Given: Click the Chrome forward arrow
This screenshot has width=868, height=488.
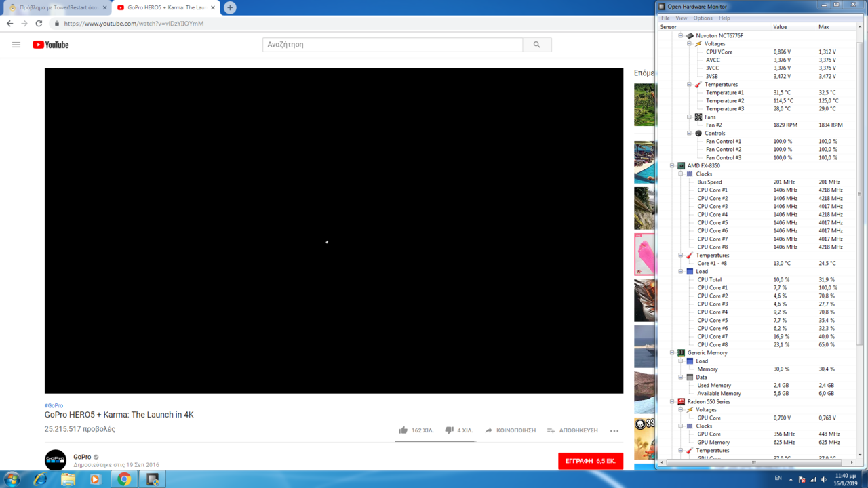Looking at the screenshot, I should pyautogui.click(x=24, y=23).
